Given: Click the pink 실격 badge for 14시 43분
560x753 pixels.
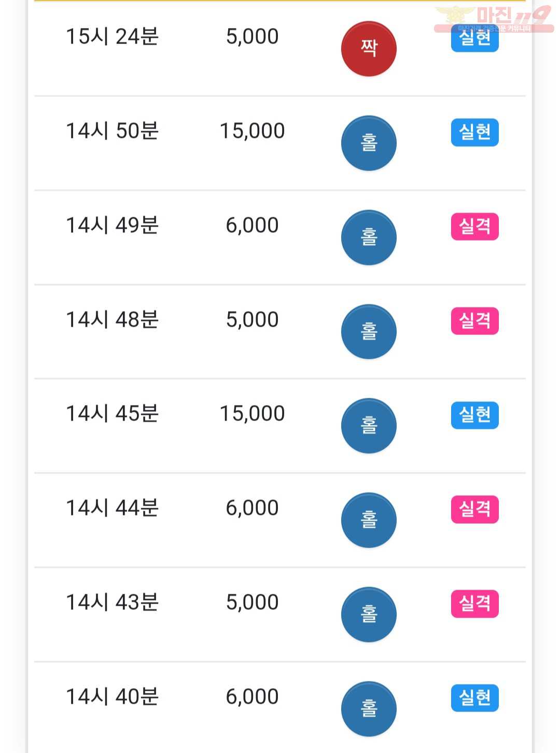Looking at the screenshot, I should point(475,604).
